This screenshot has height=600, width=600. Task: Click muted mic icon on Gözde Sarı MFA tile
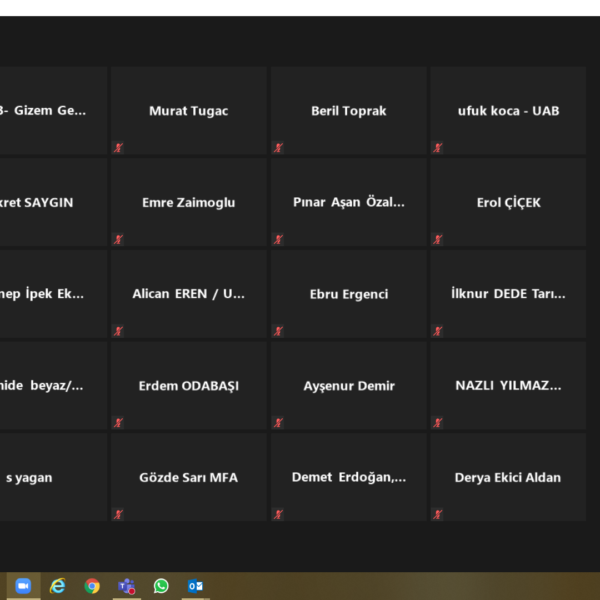118,515
